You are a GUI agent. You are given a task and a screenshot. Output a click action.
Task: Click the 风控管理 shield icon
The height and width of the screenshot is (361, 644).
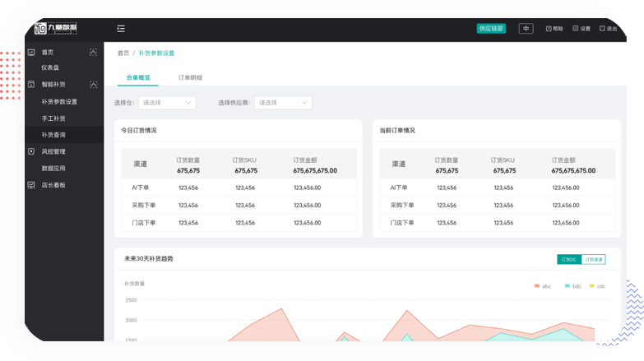click(31, 151)
